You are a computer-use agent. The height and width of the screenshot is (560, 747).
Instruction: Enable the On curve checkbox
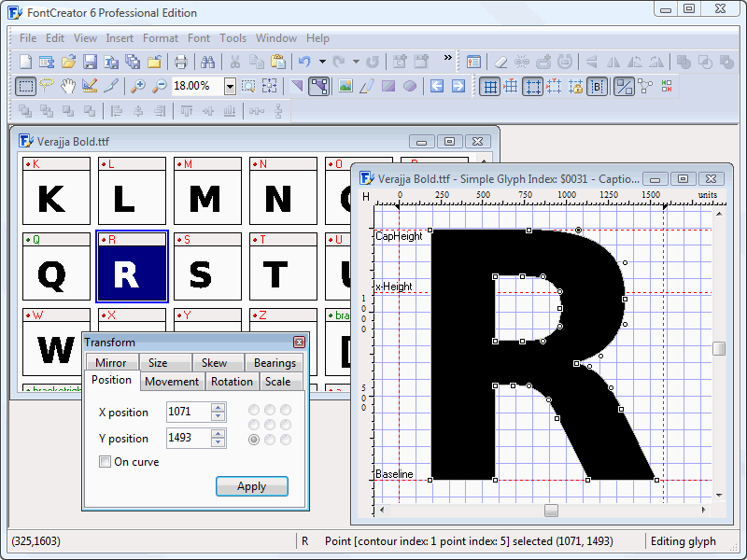point(105,462)
